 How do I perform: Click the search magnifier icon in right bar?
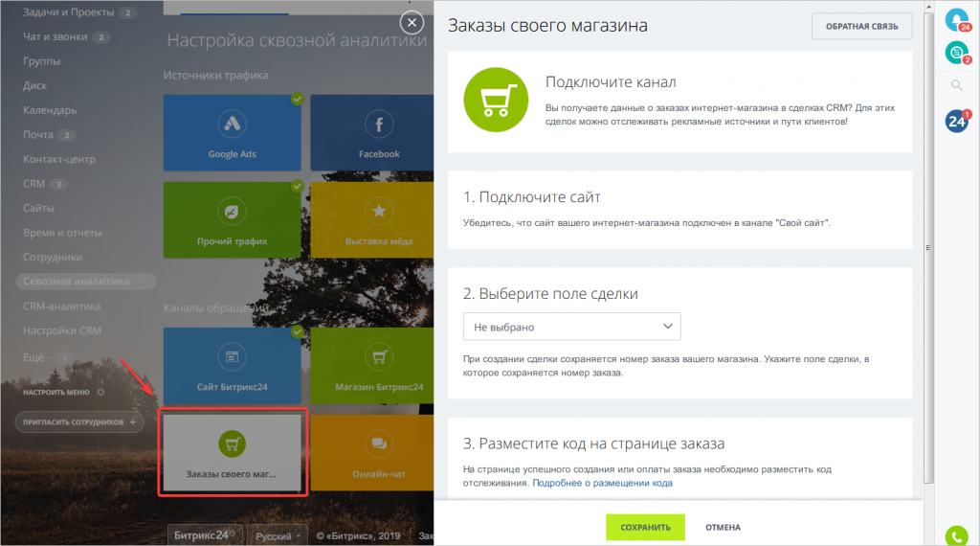(956, 85)
